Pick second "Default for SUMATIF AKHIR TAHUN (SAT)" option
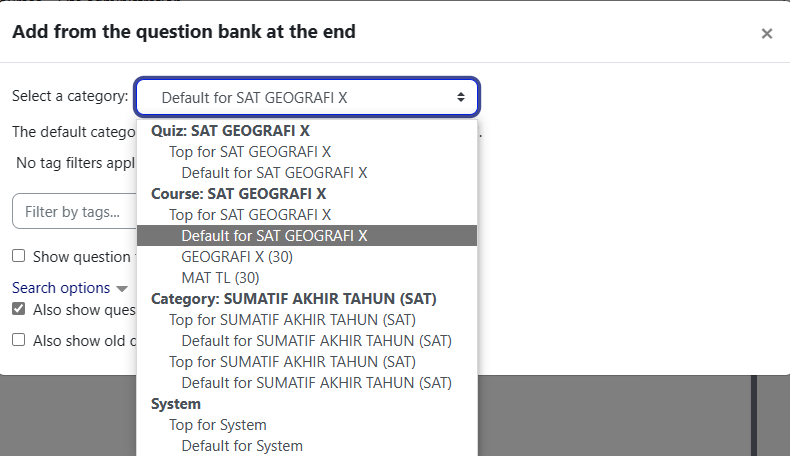The image size is (790, 456). (316, 383)
